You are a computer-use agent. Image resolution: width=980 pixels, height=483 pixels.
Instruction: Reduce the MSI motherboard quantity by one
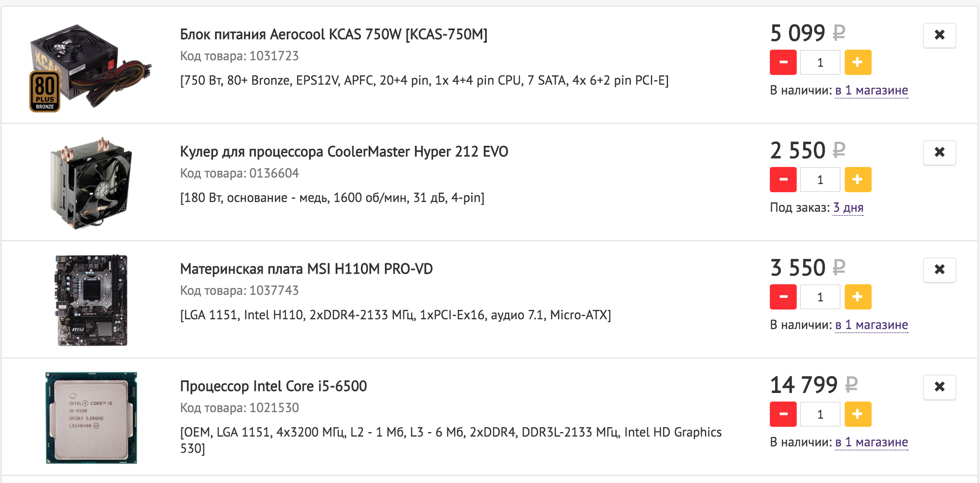783,297
